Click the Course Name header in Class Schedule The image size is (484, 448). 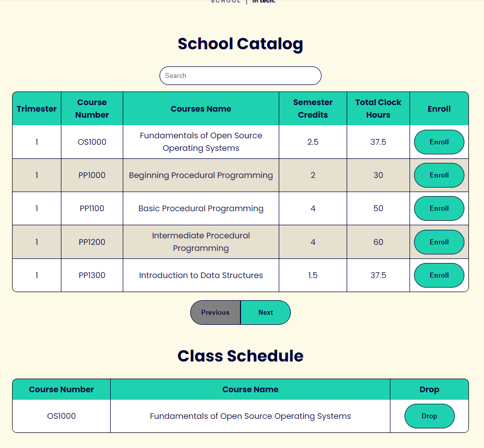[x=251, y=389]
